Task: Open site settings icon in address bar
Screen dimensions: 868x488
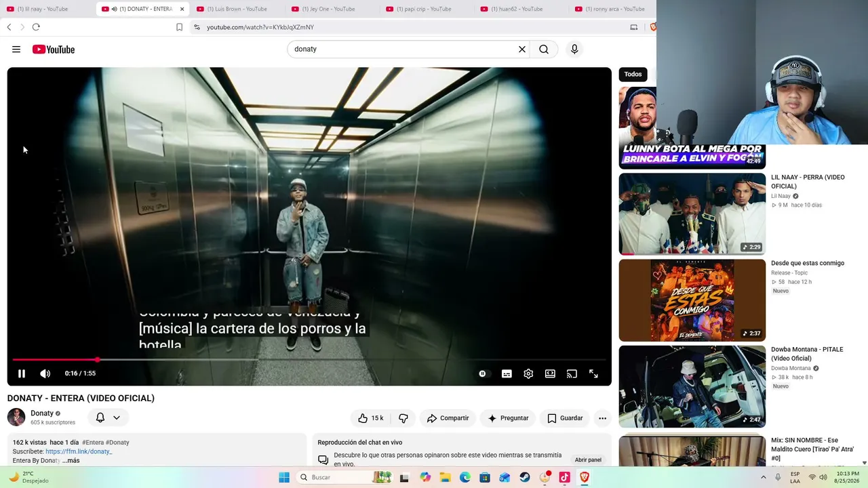Action: tap(197, 27)
